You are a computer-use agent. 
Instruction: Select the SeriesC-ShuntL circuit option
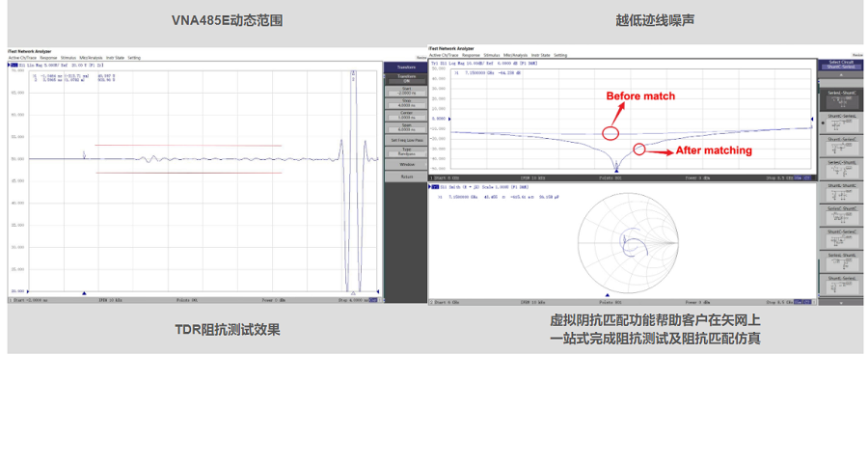coord(840,166)
